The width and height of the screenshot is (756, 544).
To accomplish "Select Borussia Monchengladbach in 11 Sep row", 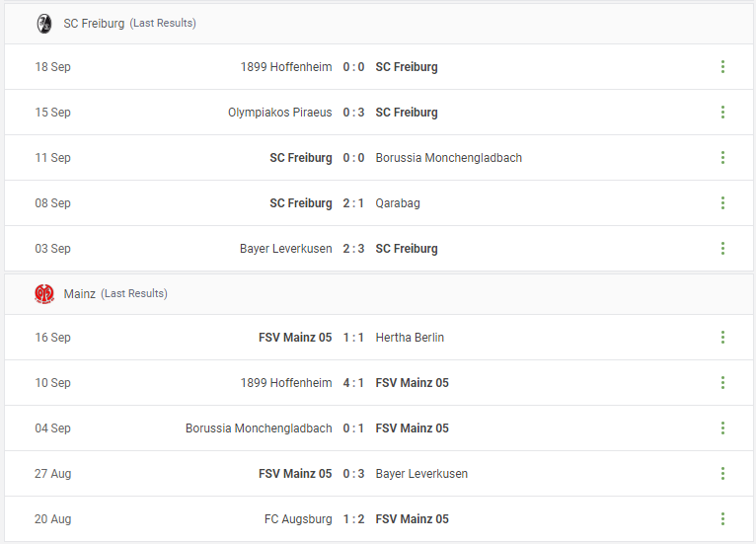I will 448,158.
